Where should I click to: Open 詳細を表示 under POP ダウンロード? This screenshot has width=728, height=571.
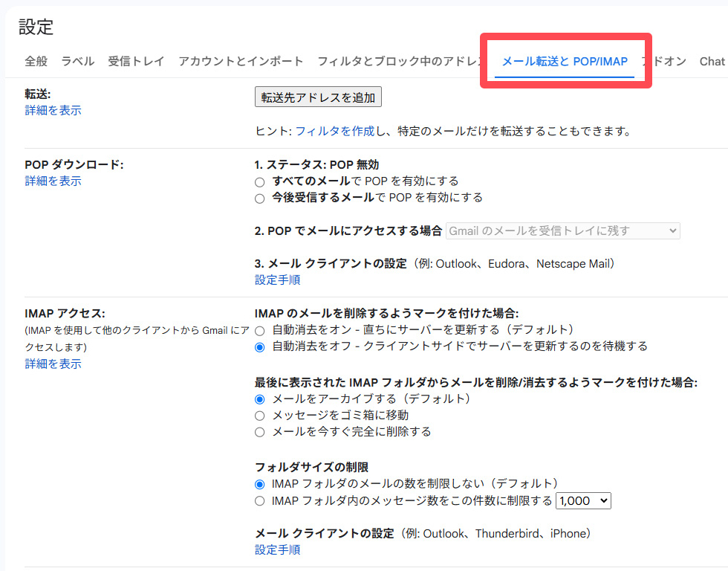53,181
